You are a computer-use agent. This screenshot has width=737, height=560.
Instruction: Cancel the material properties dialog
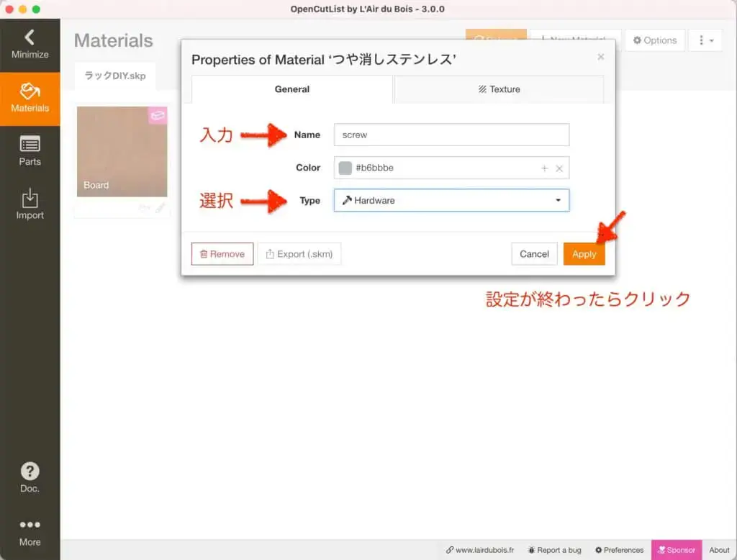pyautogui.click(x=534, y=254)
